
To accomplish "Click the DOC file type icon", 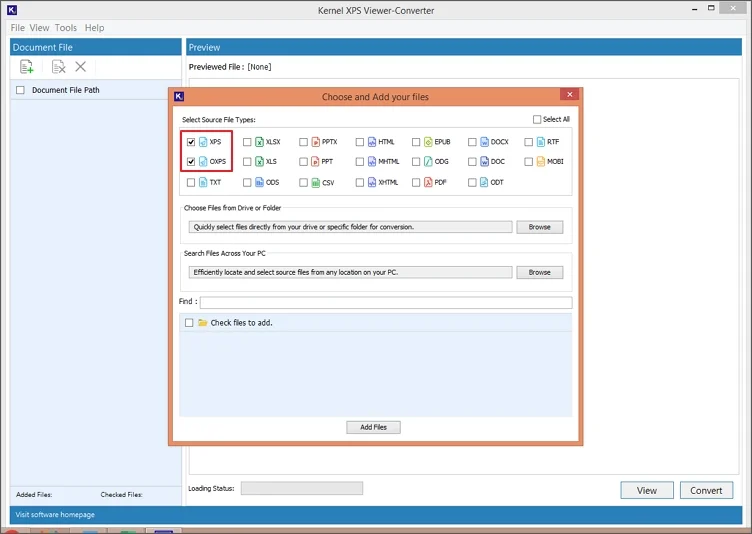I will (x=484, y=162).
